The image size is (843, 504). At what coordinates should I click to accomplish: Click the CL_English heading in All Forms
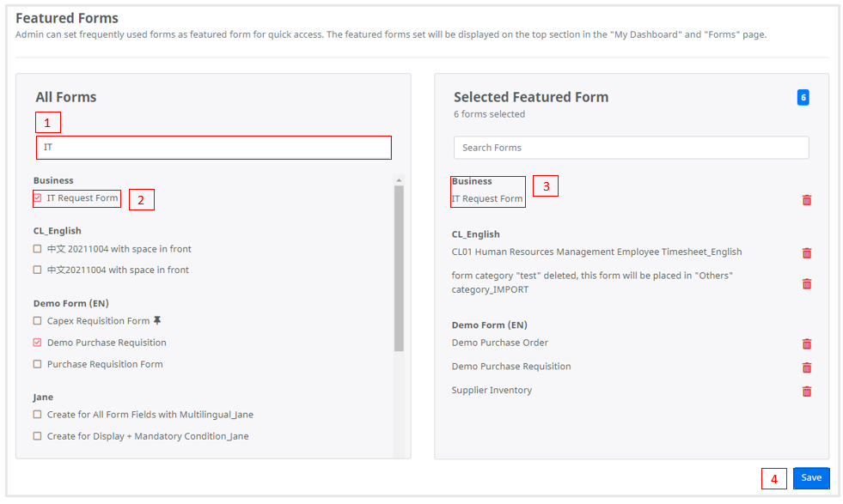57,231
